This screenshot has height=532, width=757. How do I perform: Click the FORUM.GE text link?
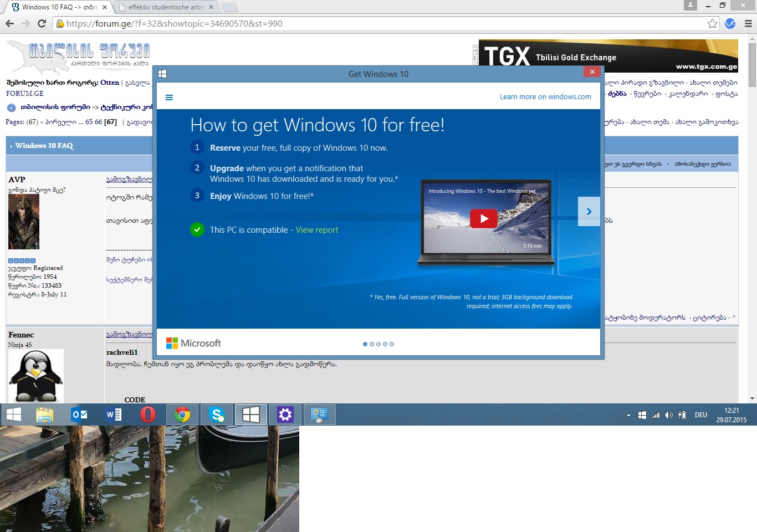pos(25,94)
